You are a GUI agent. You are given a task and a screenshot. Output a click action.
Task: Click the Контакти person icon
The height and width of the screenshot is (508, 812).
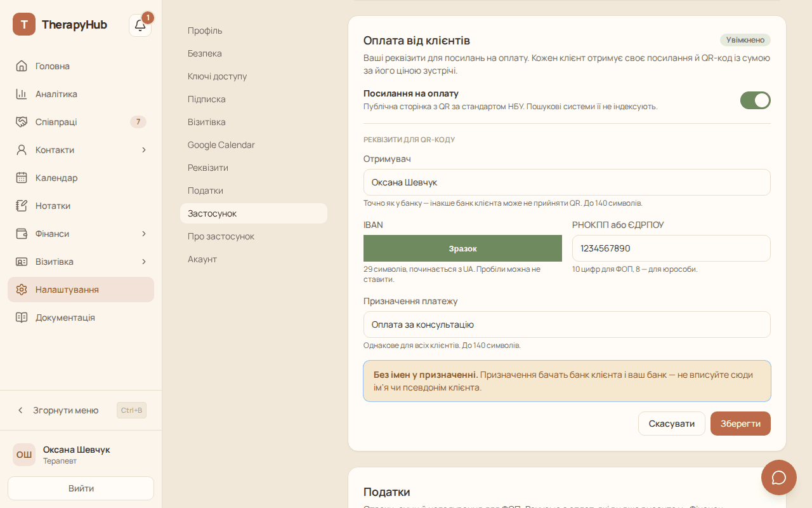tap(22, 150)
